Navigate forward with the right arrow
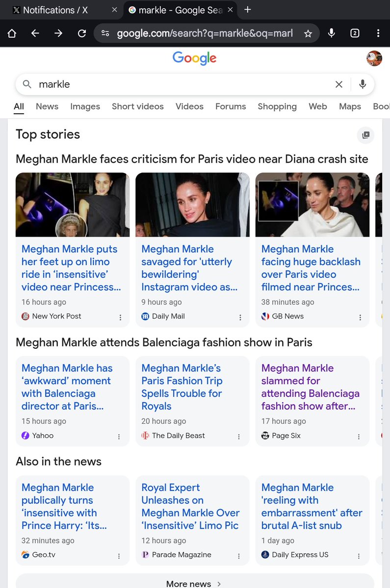Screen dimensions: 390x588 click(x=58, y=33)
